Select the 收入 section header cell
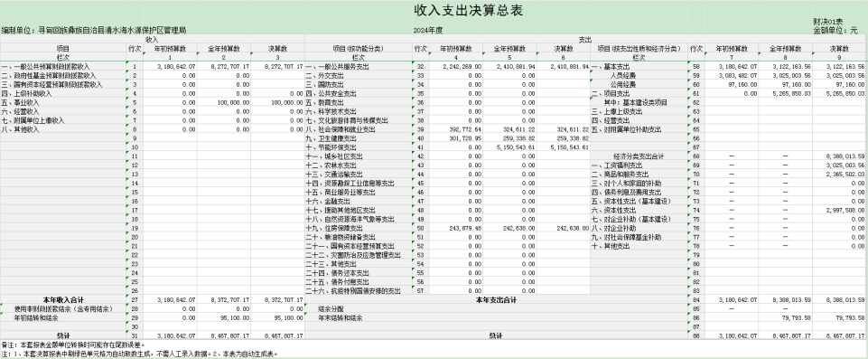868x359 pixels. (x=153, y=40)
